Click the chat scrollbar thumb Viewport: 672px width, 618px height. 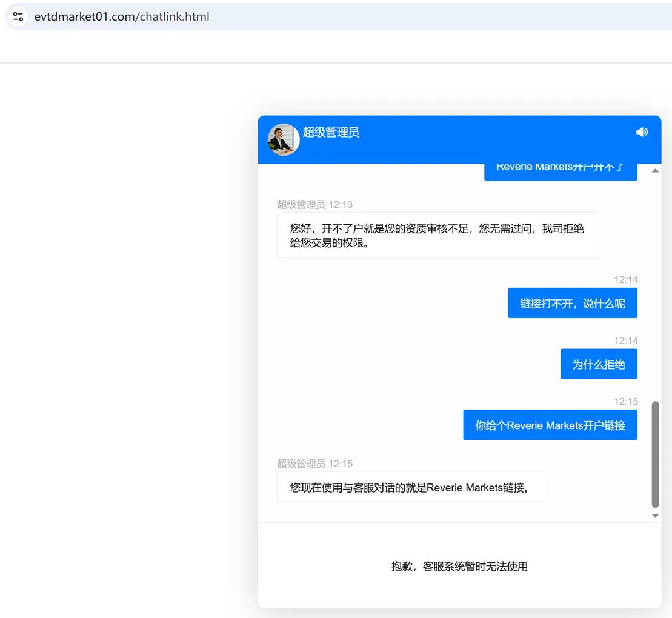[655, 454]
